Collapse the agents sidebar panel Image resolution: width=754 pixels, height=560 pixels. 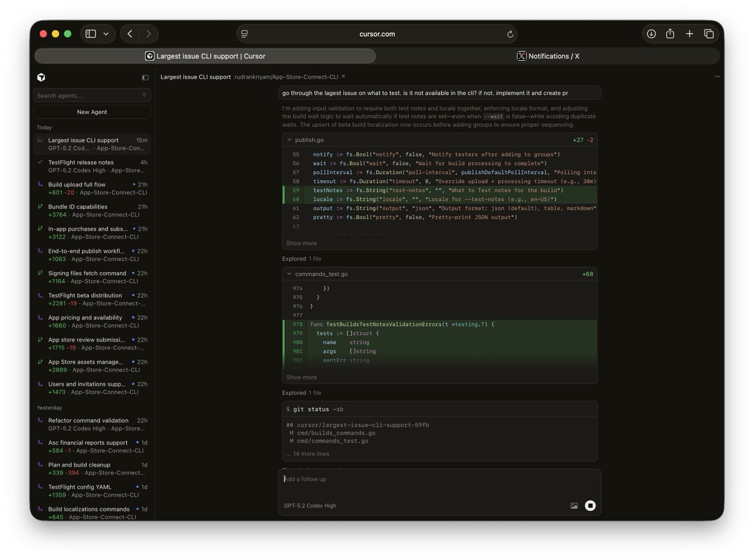[145, 78]
